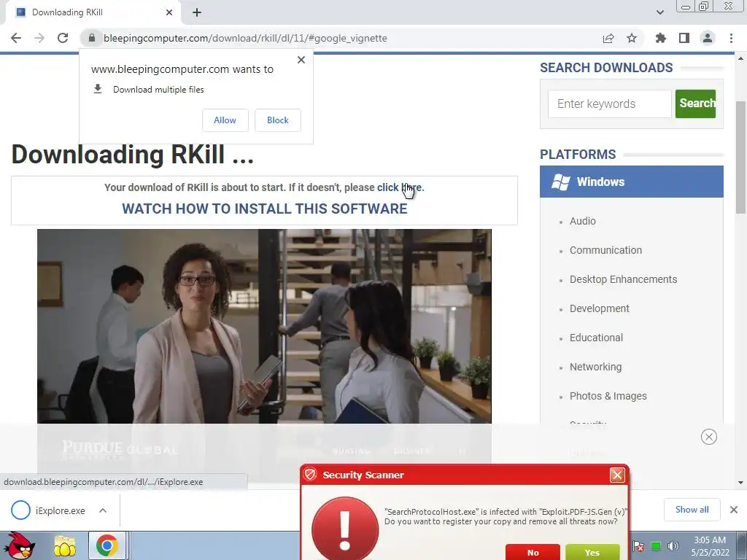Click the Purdue Global video ad
Image resolution: width=747 pixels, height=560 pixels.
(264, 326)
